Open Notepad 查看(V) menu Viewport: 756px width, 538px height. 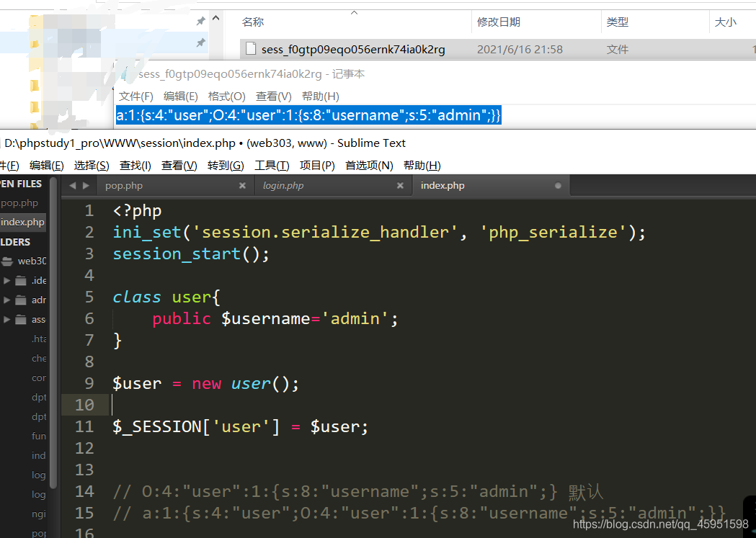pos(273,97)
